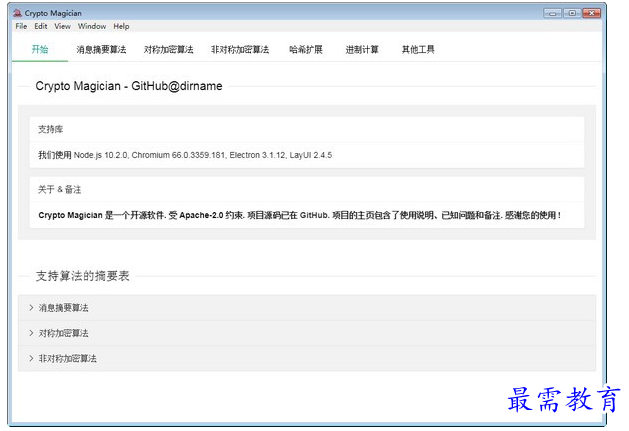The width and height of the screenshot is (629, 431).
Task: Switch to the 开始 tab
Action: 40,49
